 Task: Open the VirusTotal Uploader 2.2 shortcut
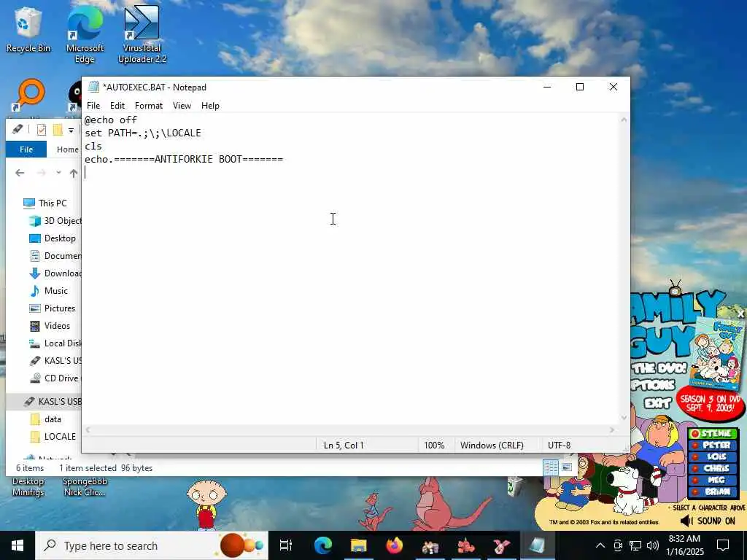click(x=142, y=35)
